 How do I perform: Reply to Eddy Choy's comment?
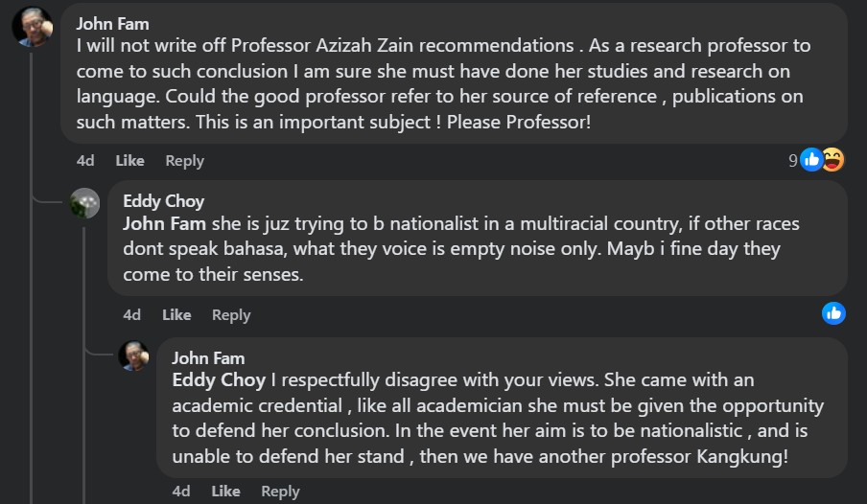231,314
